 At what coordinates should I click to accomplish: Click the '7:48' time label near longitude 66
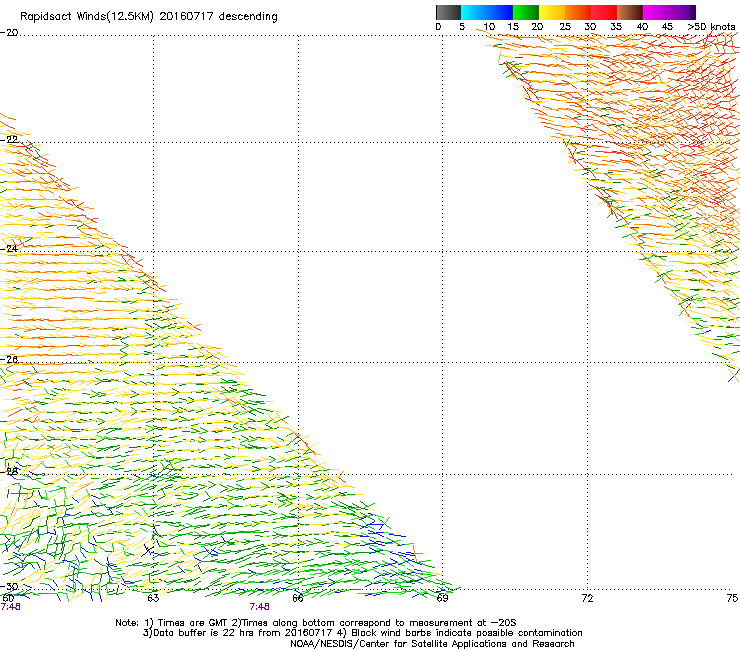click(x=260, y=607)
